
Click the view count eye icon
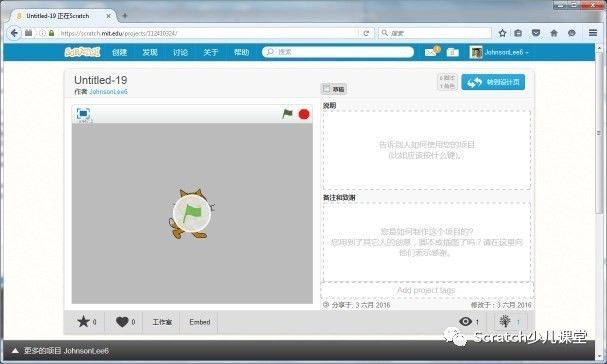tap(465, 321)
